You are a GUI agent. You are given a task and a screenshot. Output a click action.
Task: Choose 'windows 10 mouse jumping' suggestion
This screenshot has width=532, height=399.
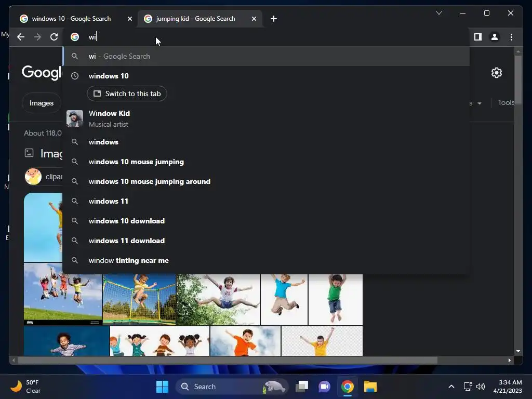(x=267, y=162)
